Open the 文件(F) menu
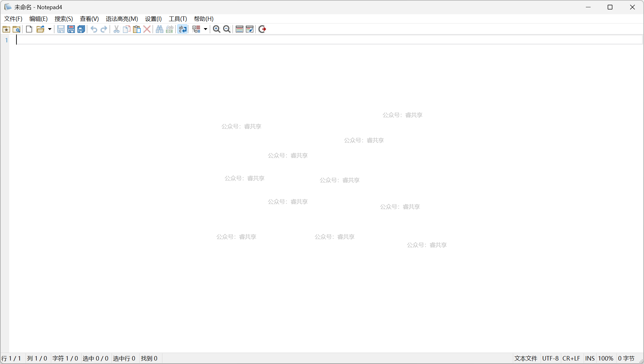 (x=13, y=19)
